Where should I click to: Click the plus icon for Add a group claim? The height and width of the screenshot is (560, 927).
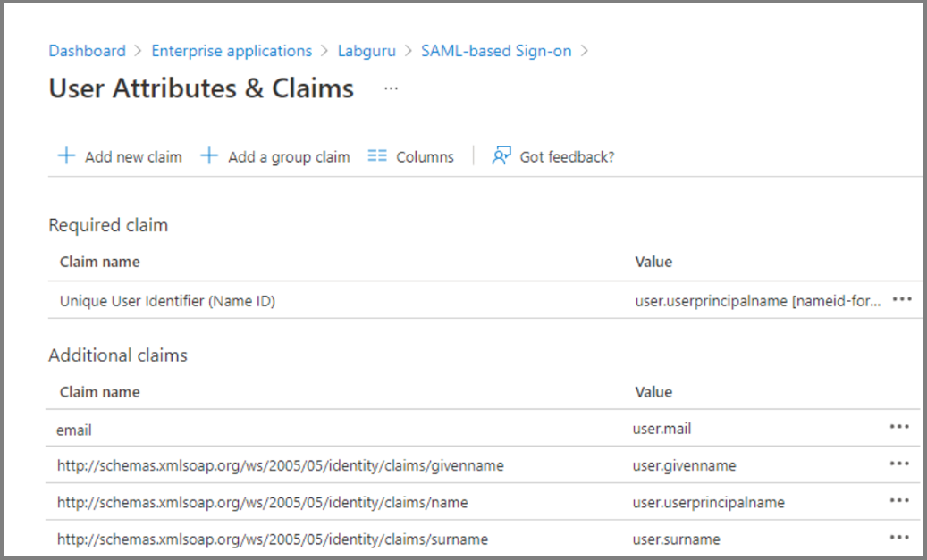[209, 156]
